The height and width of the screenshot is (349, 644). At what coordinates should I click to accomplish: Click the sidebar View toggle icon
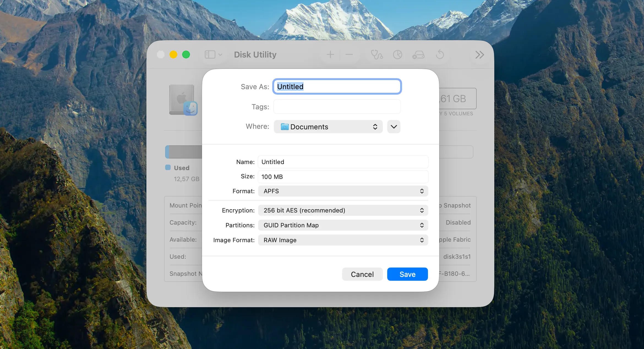click(x=210, y=54)
